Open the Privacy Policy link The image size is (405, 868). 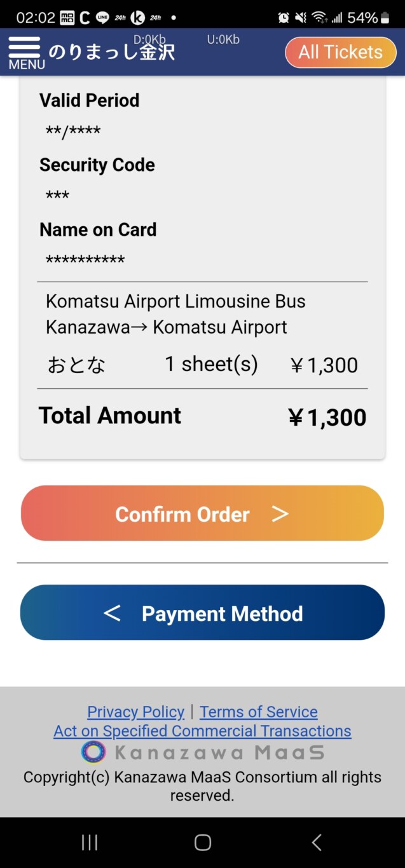click(x=135, y=712)
